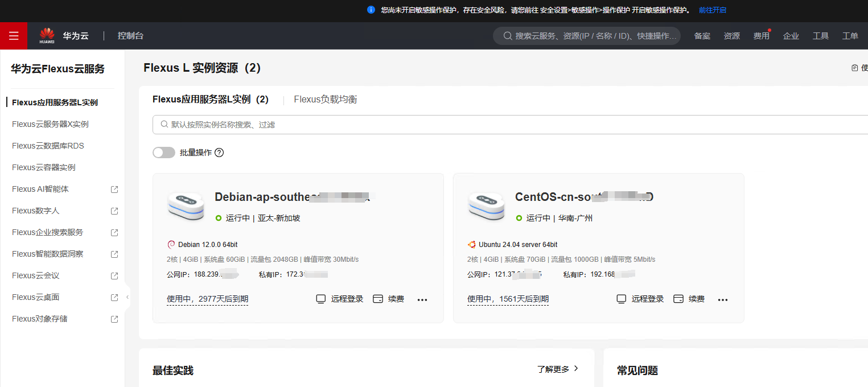Open more options menu on Debian instance

coord(422,299)
